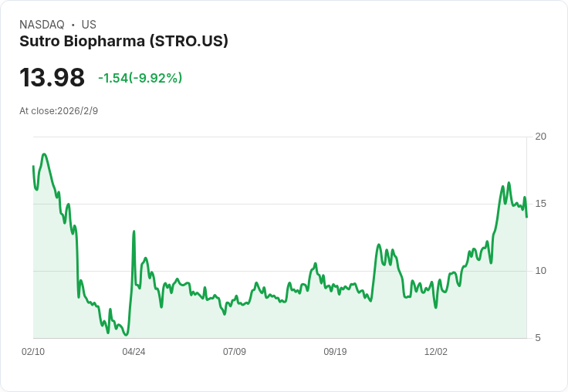568x392 pixels.
Task: Click the 20 value on price axis
Action: point(540,137)
